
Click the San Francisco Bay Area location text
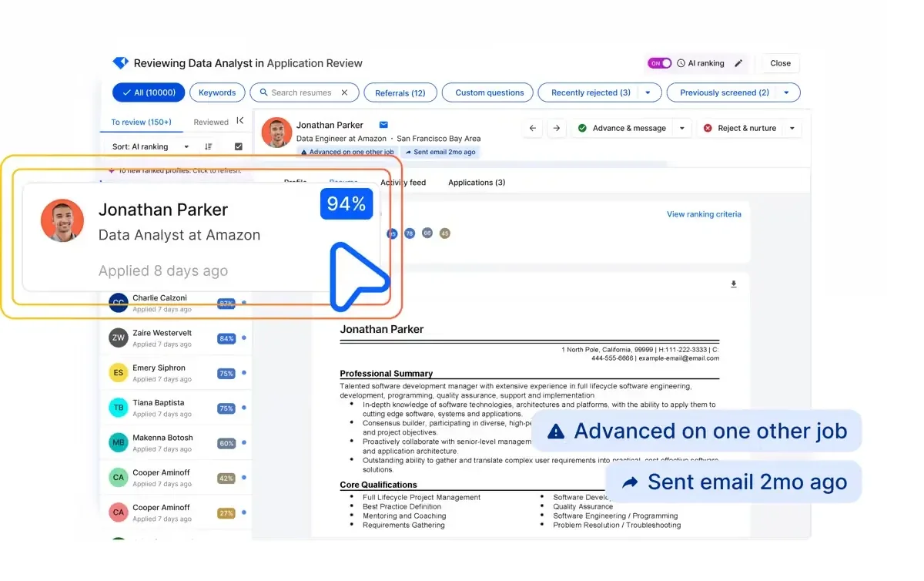tap(439, 139)
